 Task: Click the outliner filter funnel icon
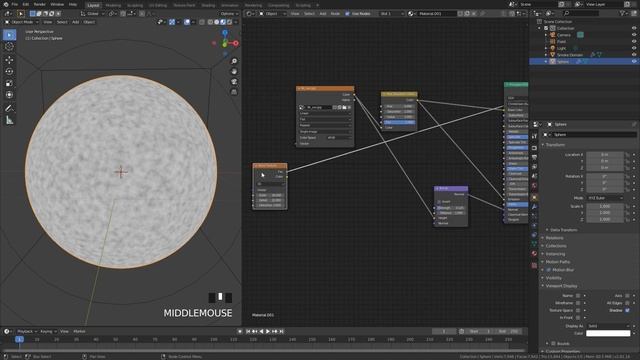[622, 13]
